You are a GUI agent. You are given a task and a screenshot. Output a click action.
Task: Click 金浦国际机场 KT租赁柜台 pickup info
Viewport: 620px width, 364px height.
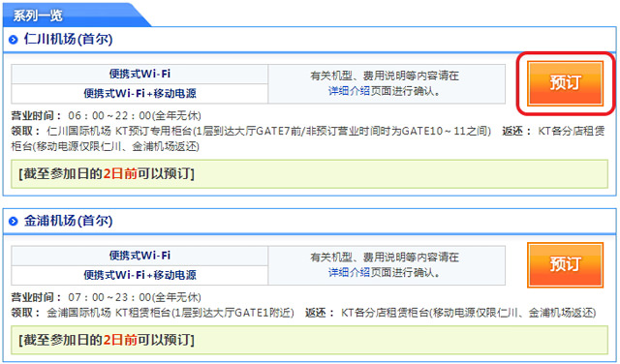[153, 313]
